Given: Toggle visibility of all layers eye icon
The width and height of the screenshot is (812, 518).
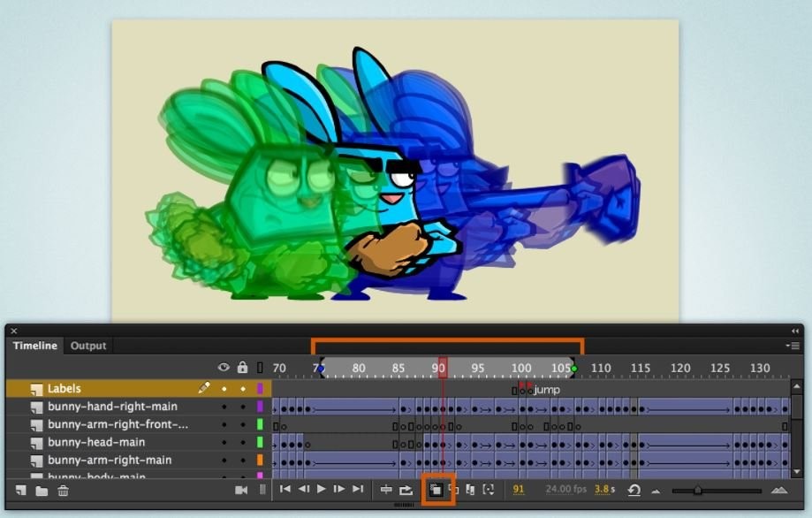Looking at the screenshot, I should pyautogui.click(x=224, y=367).
